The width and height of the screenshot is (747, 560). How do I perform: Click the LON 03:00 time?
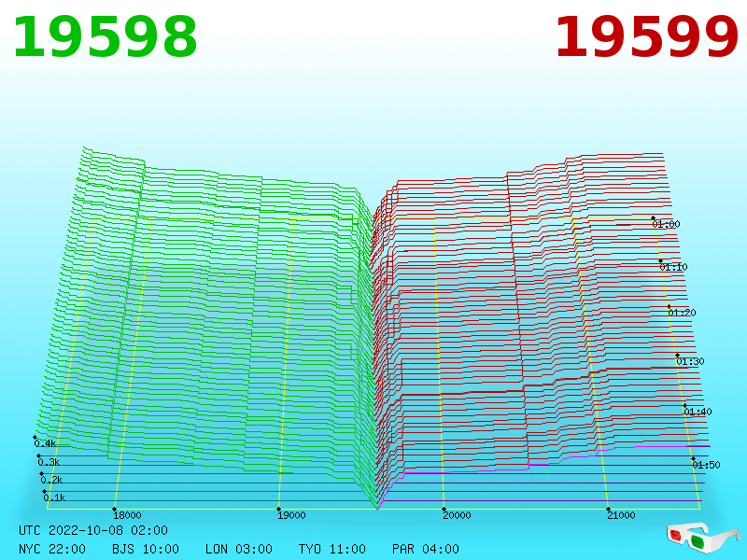[239, 549]
